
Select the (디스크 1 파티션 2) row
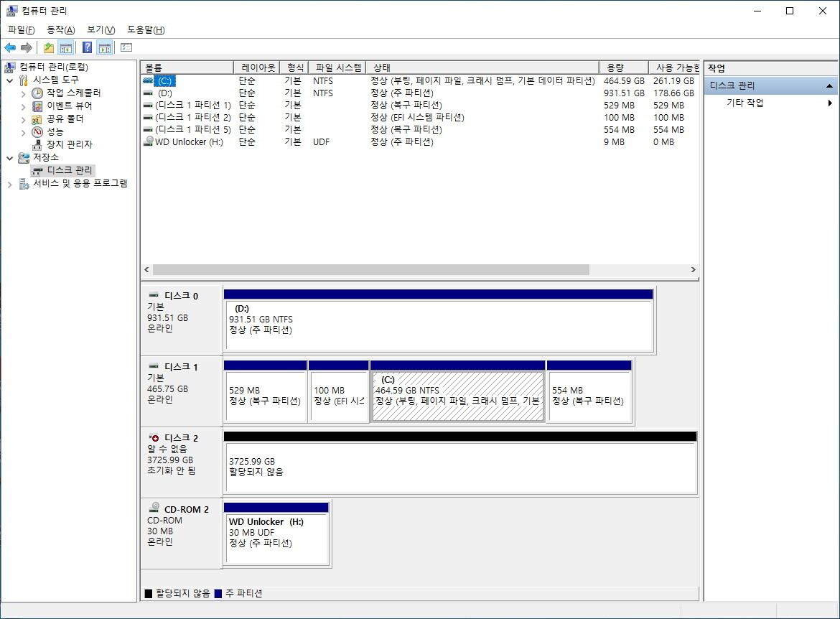pyautogui.click(x=420, y=117)
